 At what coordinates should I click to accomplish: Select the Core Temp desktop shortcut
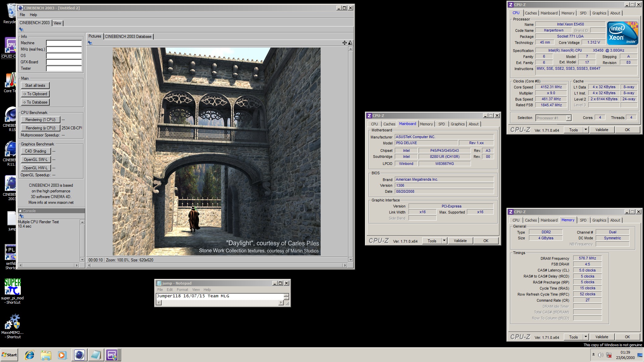(10, 82)
